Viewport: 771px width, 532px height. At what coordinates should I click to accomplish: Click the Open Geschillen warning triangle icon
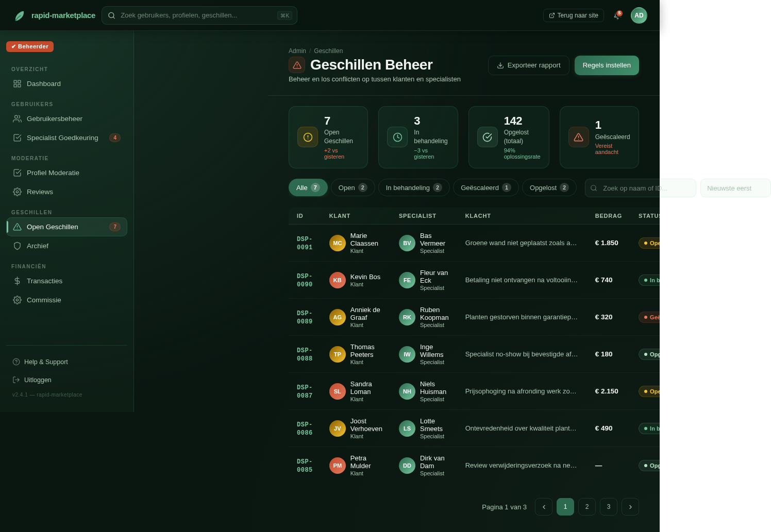18,227
